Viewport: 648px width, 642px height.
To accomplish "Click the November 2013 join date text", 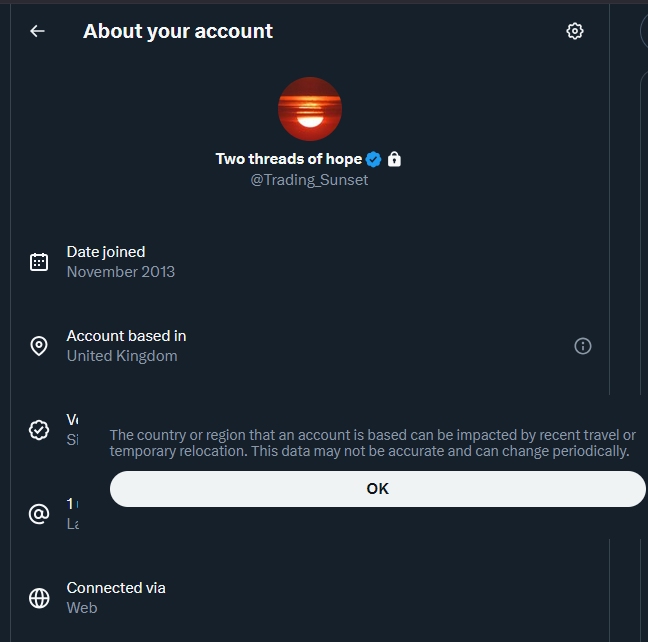I will (121, 272).
